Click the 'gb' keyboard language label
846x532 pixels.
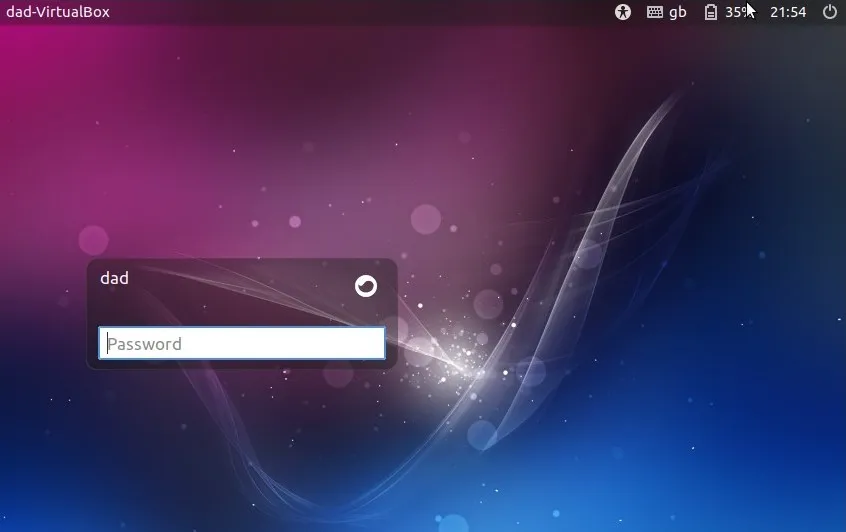coord(678,12)
